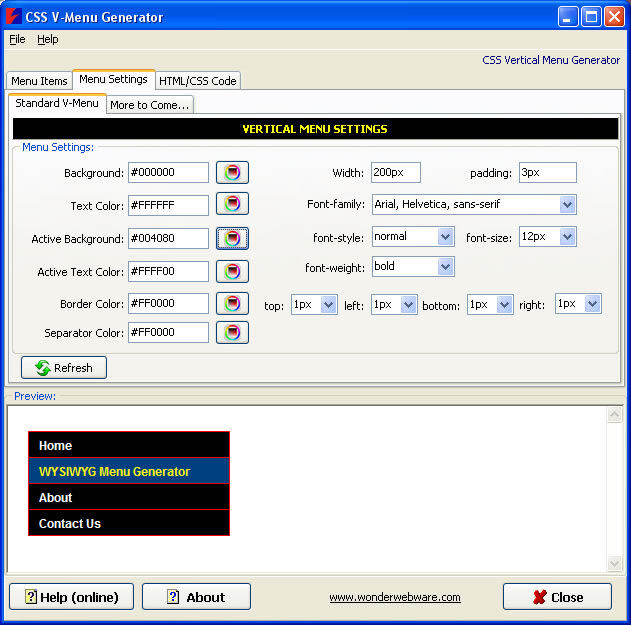Image resolution: width=631 pixels, height=625 pixels.
Task: Click the About button
Action: [196, 597]
